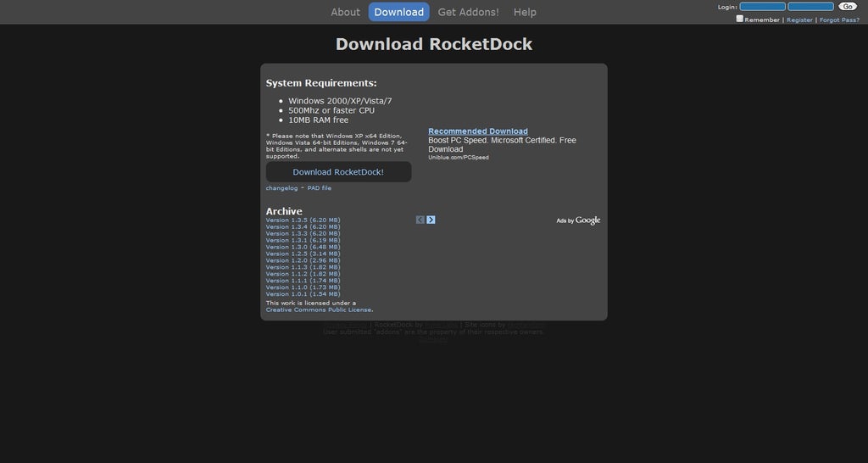The image size is (868, 463).
Task: Click the System Requirements heading
Action: [321, 83]
